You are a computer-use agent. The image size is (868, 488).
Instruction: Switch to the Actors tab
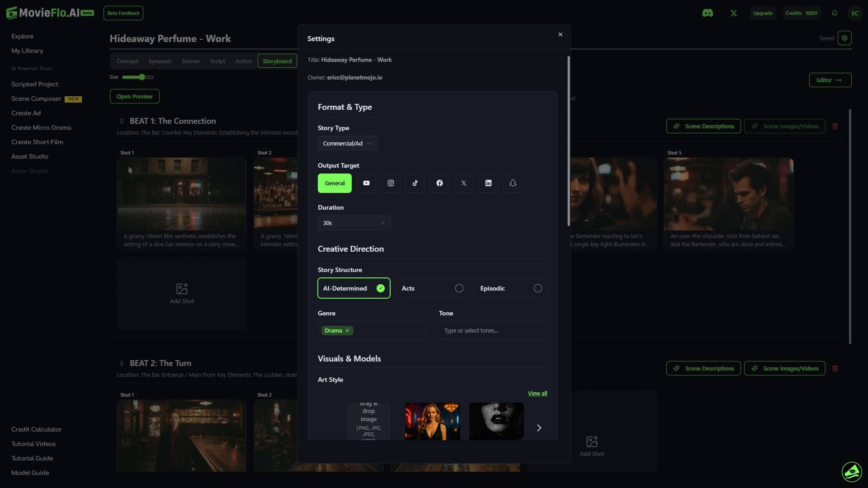[244, 61]
